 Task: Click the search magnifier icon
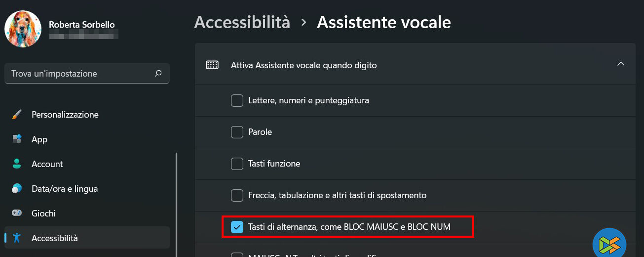158,74
